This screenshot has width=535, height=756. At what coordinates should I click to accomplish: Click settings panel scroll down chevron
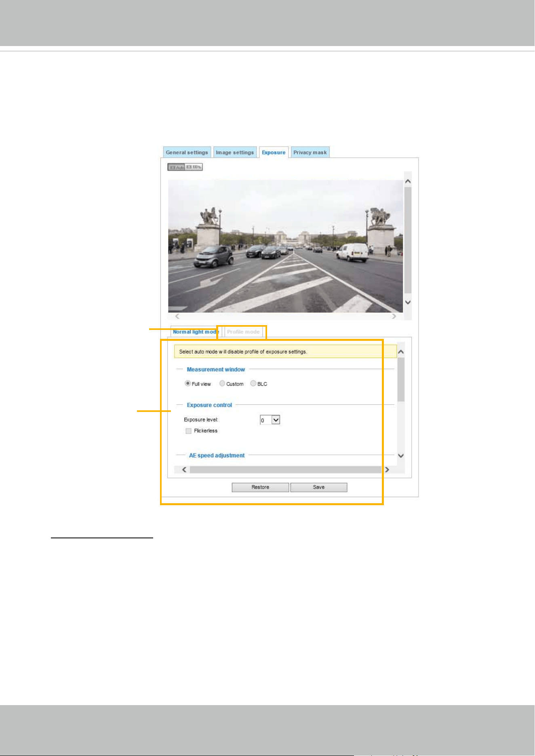pos(401,456)
